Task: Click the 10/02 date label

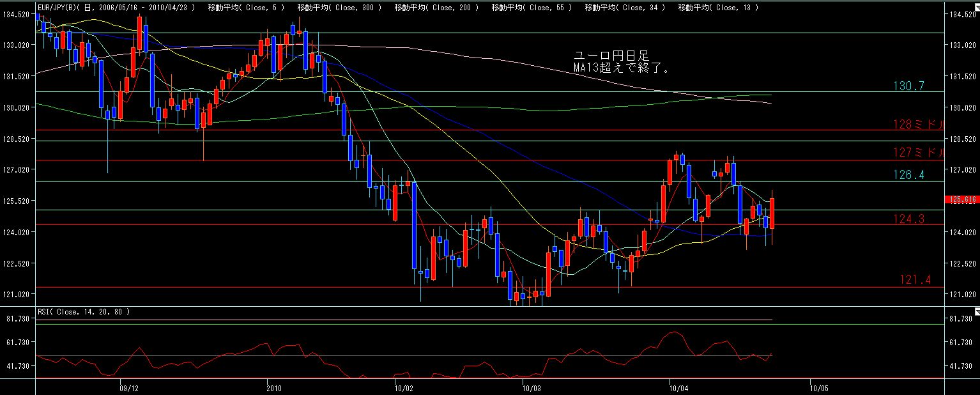Action: (404, 387)
